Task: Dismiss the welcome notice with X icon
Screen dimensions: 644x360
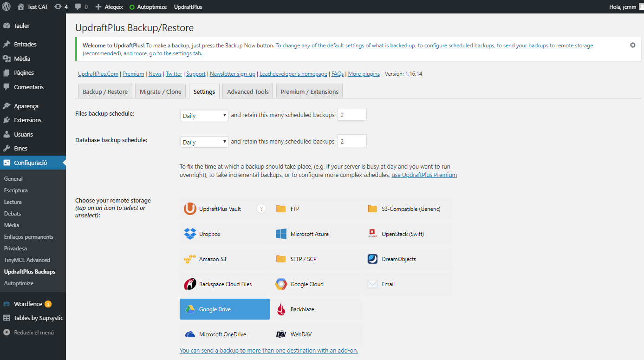Action: (x=632, y=45)
